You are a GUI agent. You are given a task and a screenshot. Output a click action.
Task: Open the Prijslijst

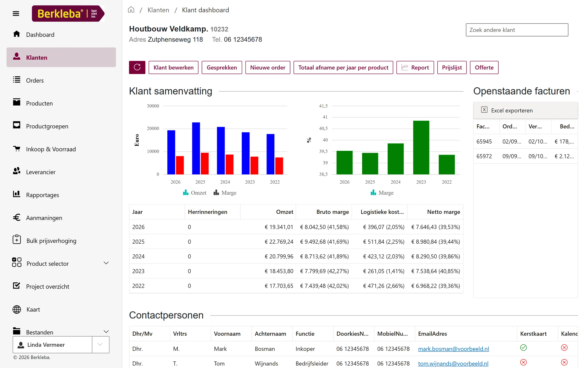452,67
